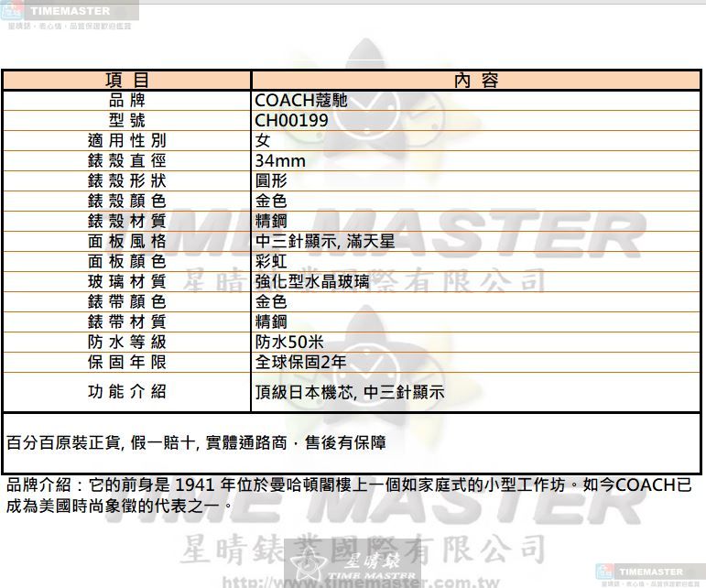This screenshot has width=706, height=588.
Task: Select the value '全球保固2年'
Action: [x=300, y=362]
